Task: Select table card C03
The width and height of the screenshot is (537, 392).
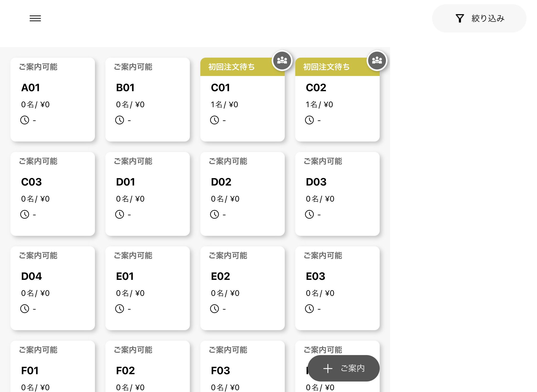Action: pyautogui.click(x=52, y=194)
